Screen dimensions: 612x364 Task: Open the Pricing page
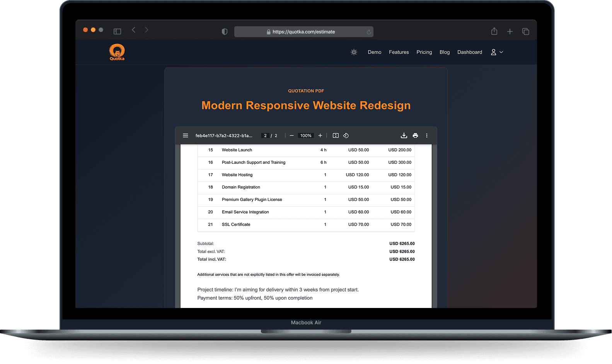[424, 52]
